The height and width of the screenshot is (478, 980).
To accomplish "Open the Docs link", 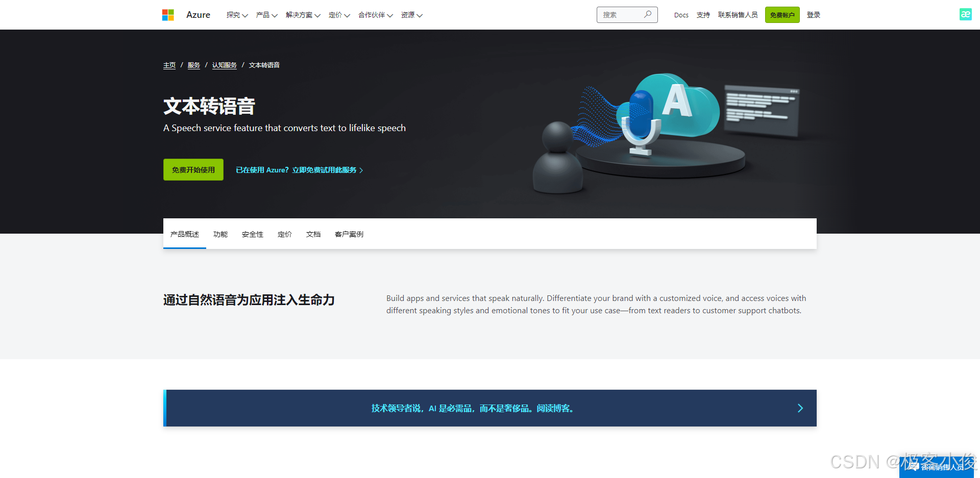I will (681, 15).
